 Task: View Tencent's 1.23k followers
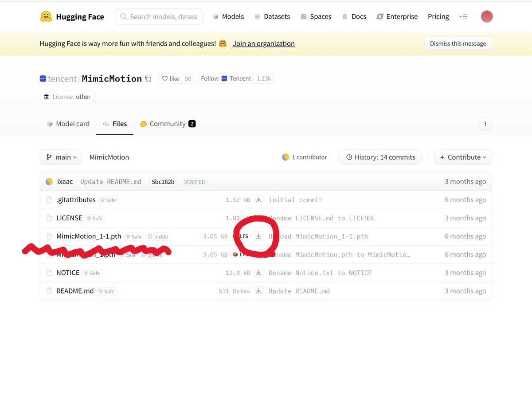point(264,78)
